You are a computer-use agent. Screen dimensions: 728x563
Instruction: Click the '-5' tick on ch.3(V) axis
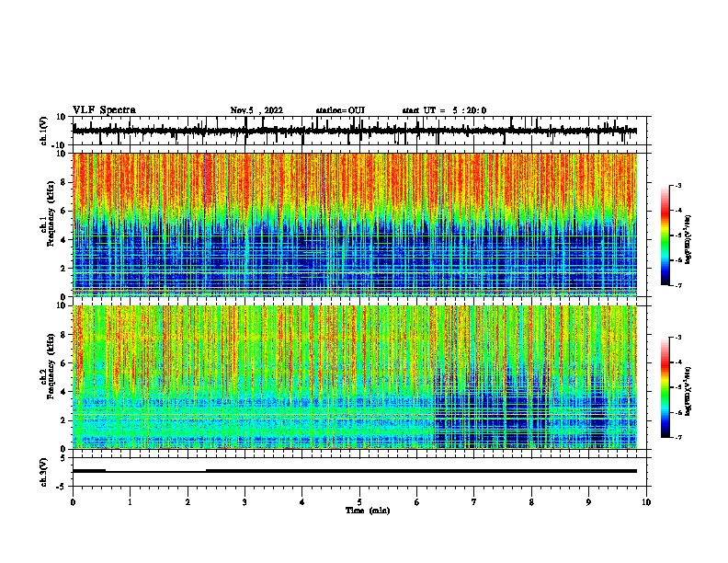tap(62, 487)
